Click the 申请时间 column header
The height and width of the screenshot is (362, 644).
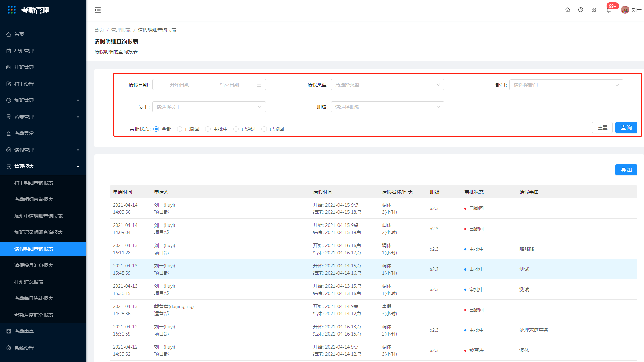(x=122, y=192)
